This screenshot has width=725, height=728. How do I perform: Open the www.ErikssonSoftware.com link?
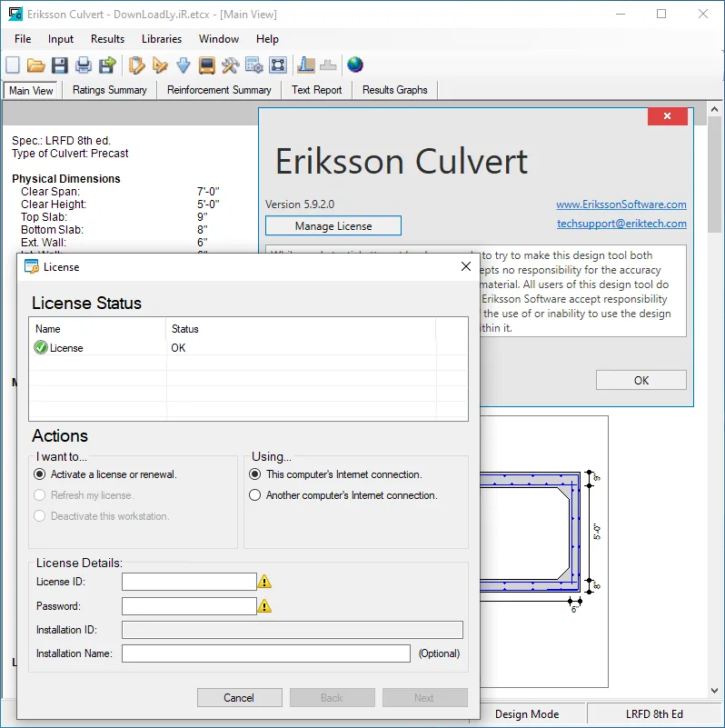[621, 204]
